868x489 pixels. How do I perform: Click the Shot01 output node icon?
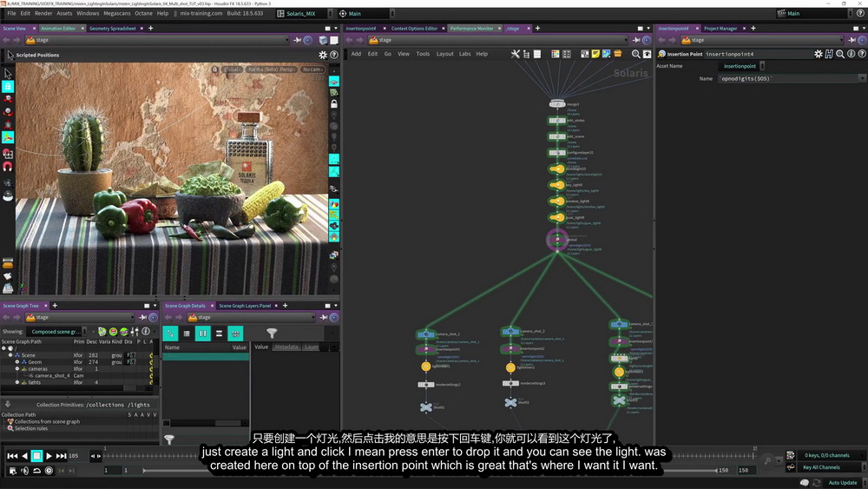point(425,407)
